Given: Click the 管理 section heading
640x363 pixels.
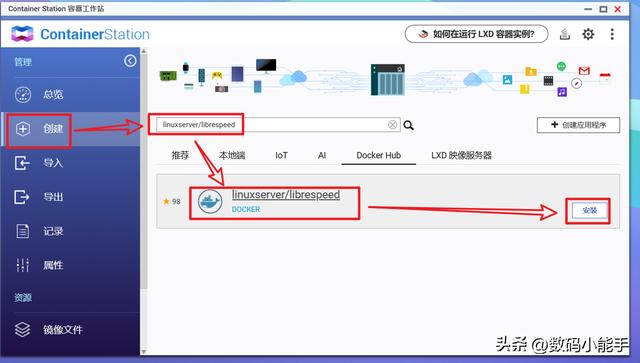Looking at the screenshot, I should pyautogui.click(x=23, y=62).
